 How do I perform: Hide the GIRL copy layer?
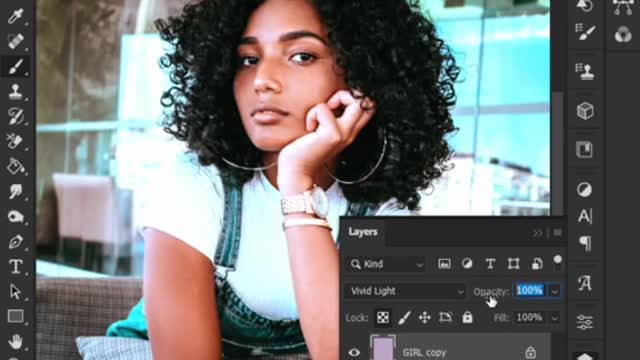point(354,352)
